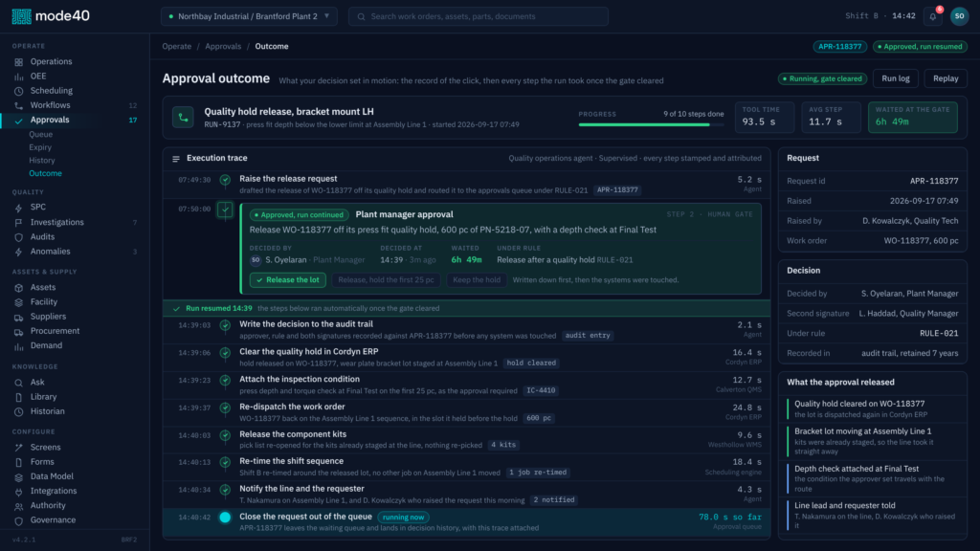Open Data Model in sidebar
The image size is (980, 551).
tap(52, 476)
